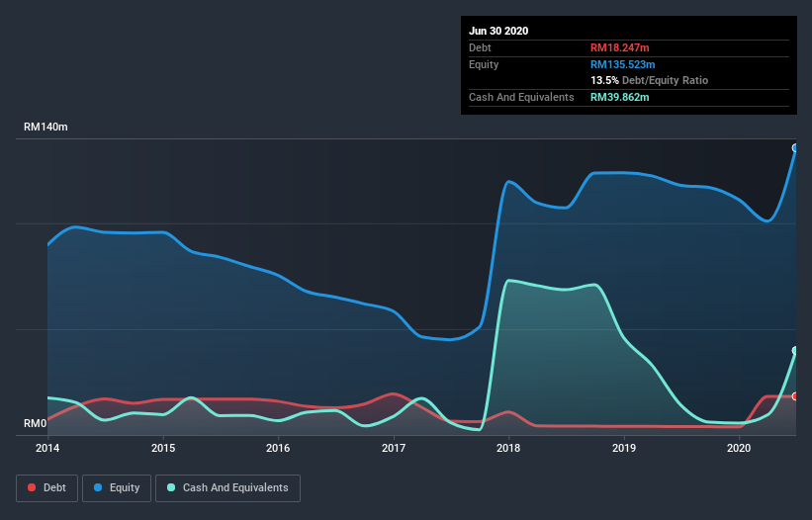Click the 2018 x-axis label

508,448
